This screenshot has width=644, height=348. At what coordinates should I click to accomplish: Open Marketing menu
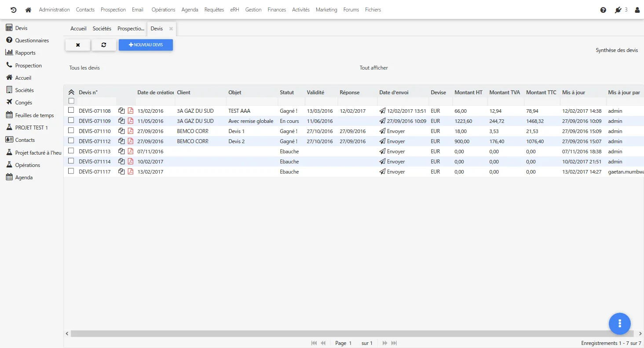(326, 10)
